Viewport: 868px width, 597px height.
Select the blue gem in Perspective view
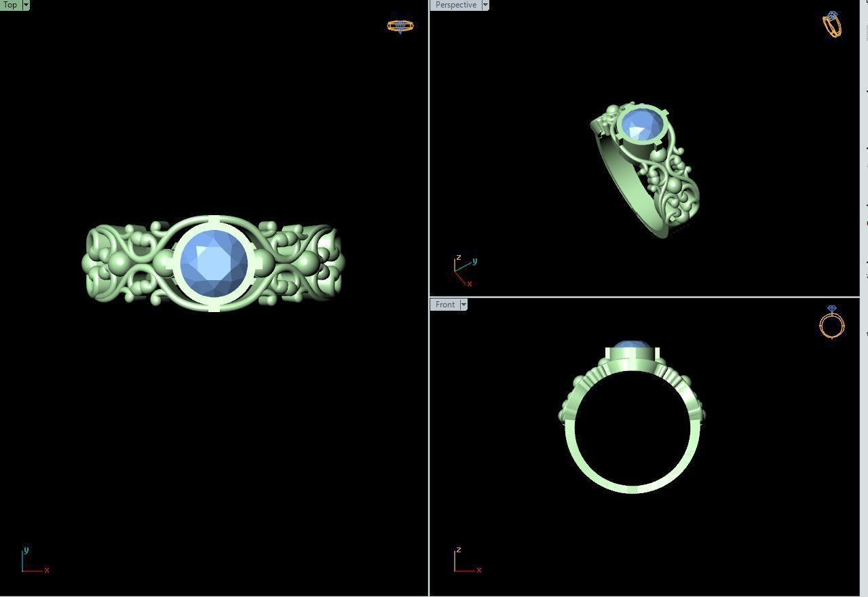tap(641, 126)
